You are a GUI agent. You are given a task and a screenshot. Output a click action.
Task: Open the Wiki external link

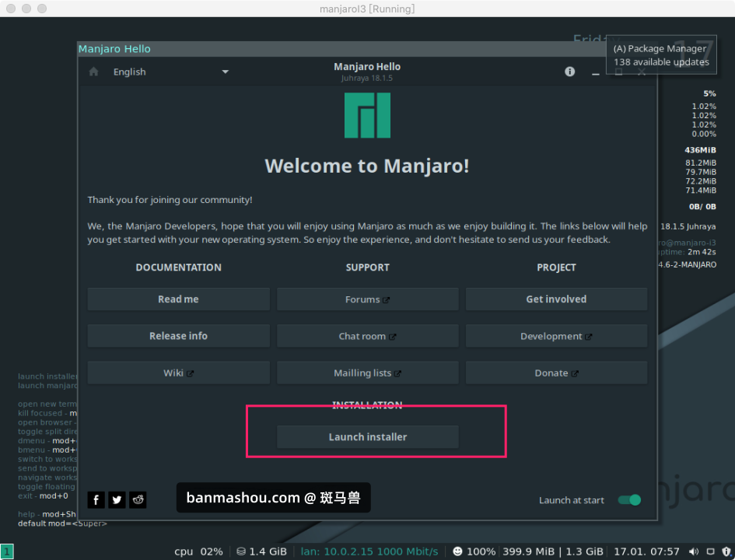click(x=179, y=373)
